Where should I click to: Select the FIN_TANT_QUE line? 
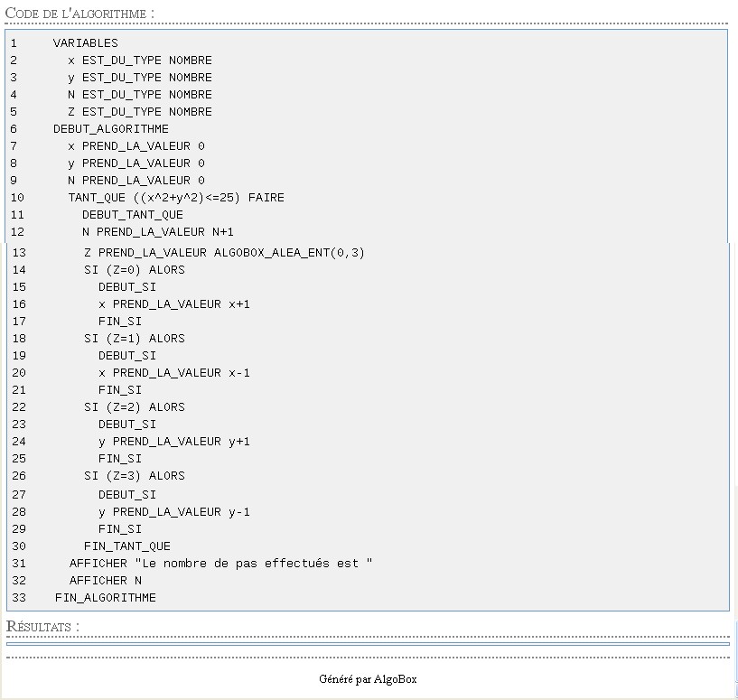[x=127, y=546]
